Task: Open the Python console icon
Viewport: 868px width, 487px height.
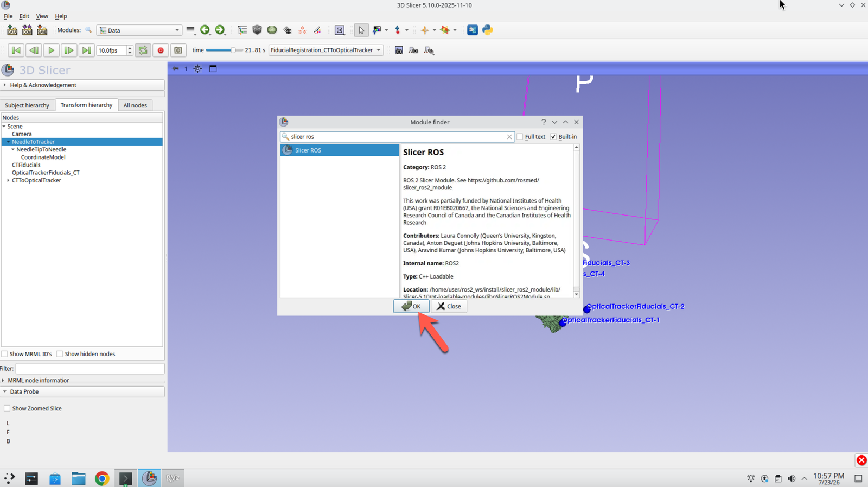Action: click(x=488, y=30)
